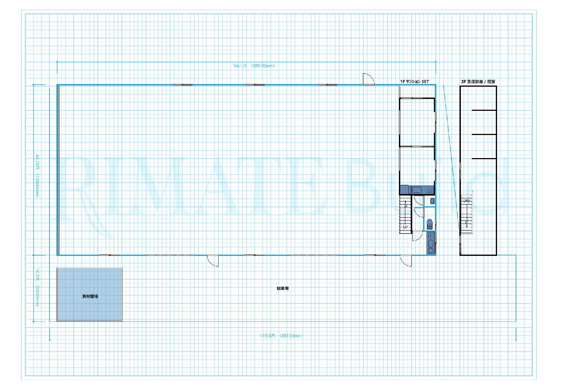Click the 2F 支度部屋 / 控室 heading
Screen dimensions: 561x392
click(478, 81)
